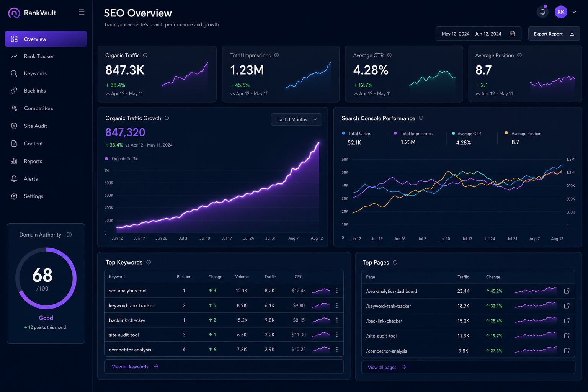Open the account menu chevron beside avatar

click(574, 12)
